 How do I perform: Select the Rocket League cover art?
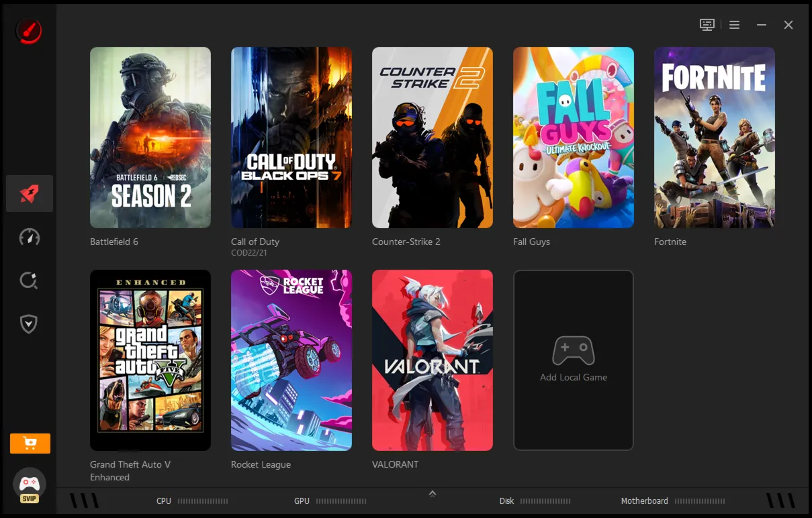coord(291,360)
